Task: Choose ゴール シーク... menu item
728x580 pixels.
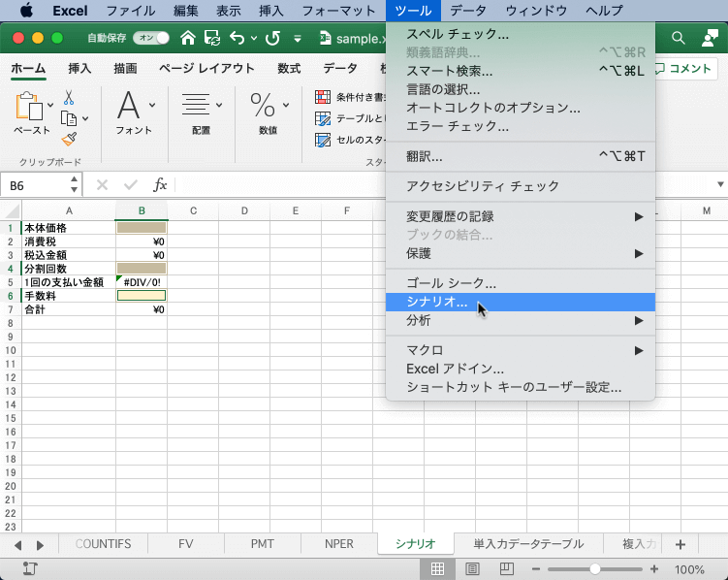Action: [520, 283]
